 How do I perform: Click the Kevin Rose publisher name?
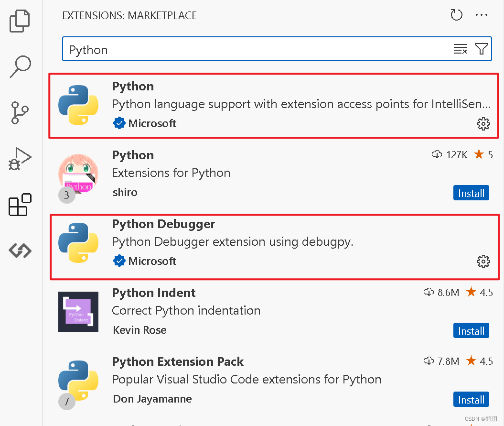[140, 330]
